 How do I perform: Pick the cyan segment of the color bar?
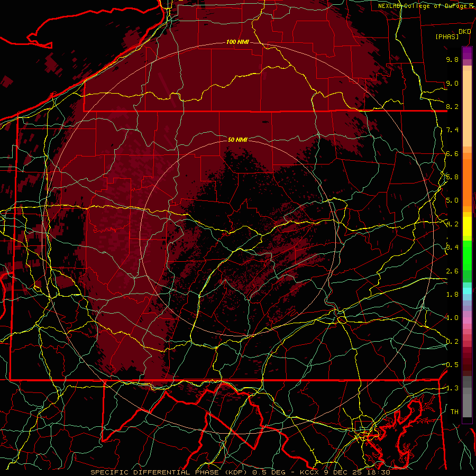point(467,291)
